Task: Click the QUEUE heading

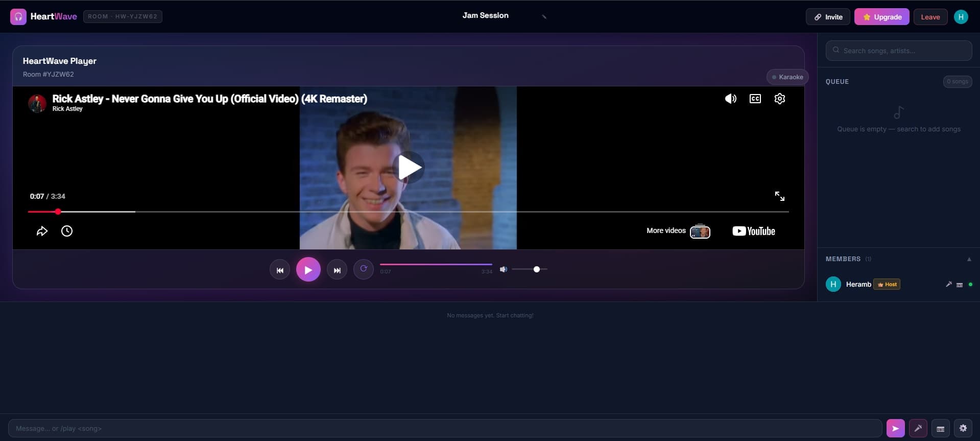Action: pos(837,82)
